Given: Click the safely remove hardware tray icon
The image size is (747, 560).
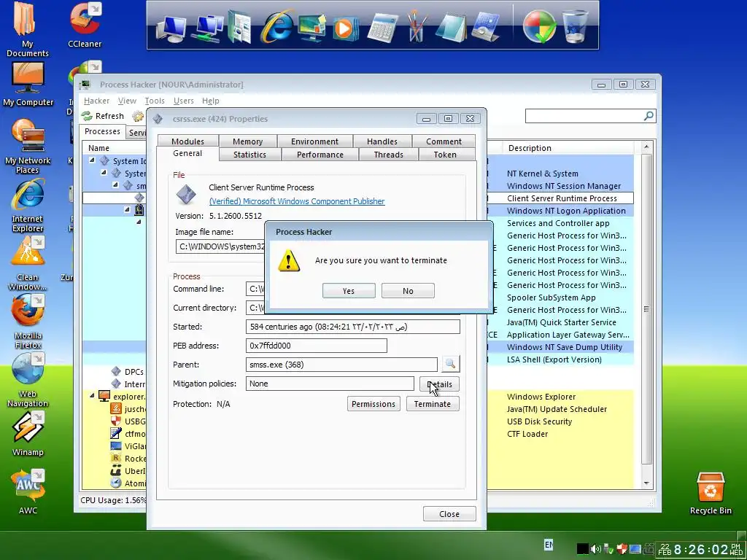Looking at the screenshot, I should click(x=608, y=549).
